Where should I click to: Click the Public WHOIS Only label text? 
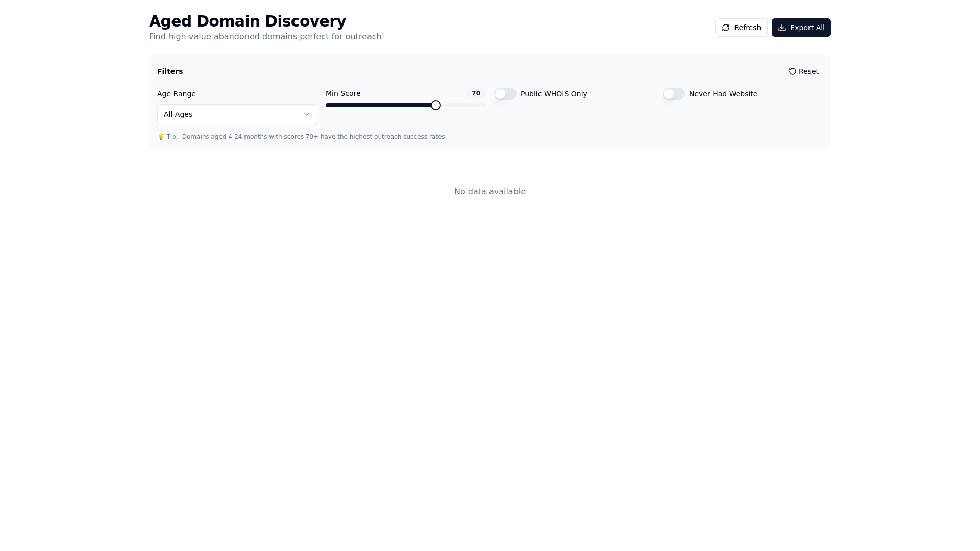(x=554, y=94)
